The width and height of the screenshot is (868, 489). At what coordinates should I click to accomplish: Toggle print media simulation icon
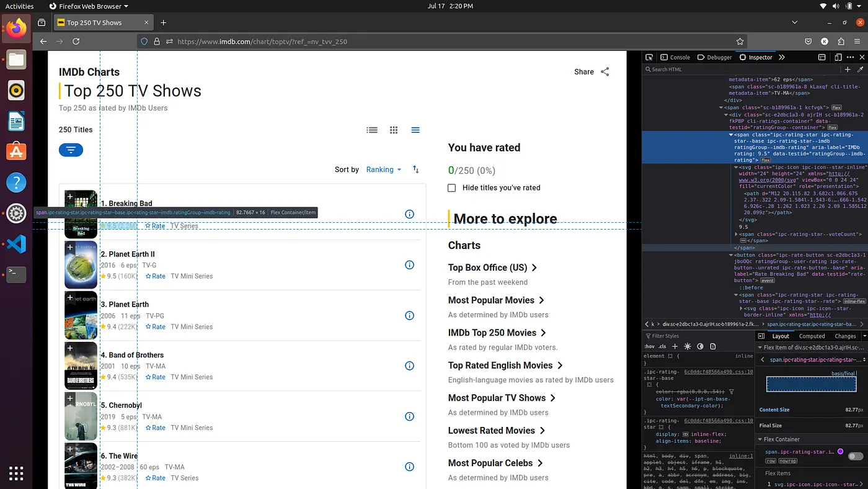[713, 346]
